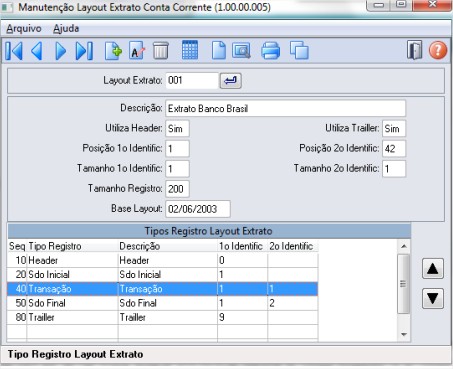Image resolution: width=453 pixels, height=369 pixels.
Task: Click the Posição 1o Identific field
Action: (x=177, y=148)
